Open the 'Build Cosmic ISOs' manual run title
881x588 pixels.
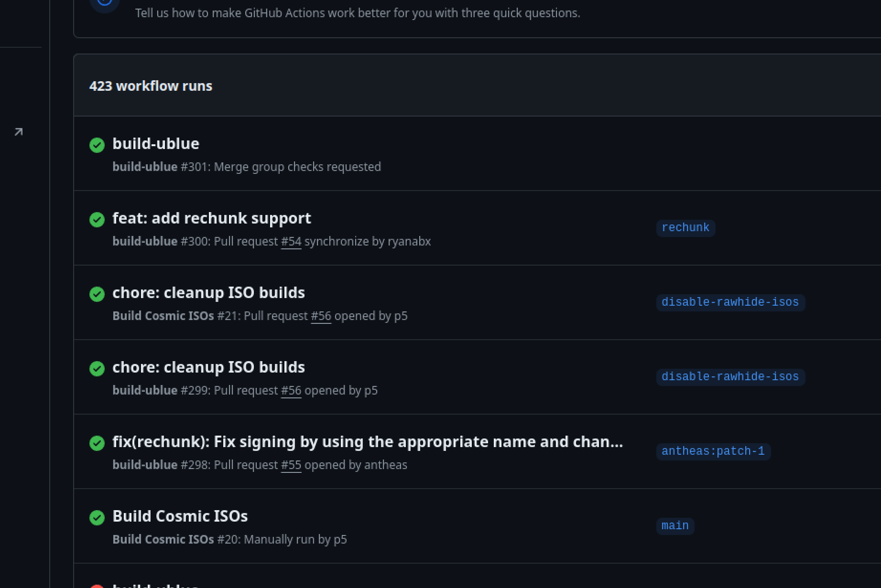pos(180,516)
